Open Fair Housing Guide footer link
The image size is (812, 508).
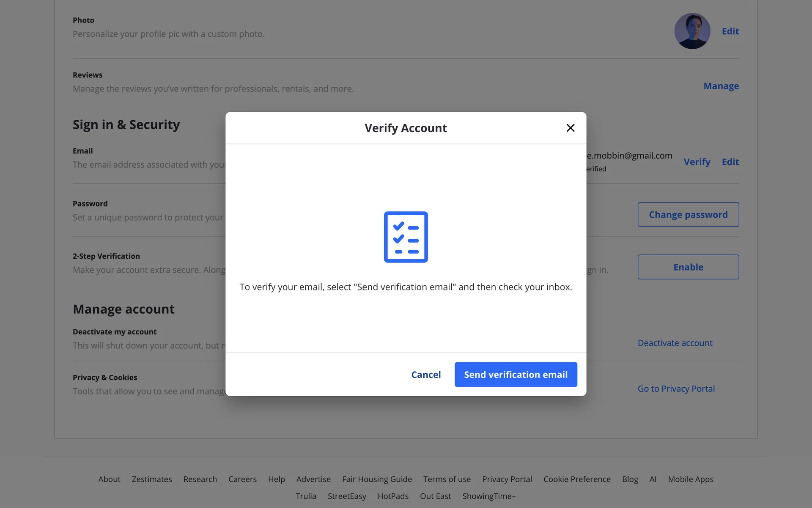[x=377, y=479]
